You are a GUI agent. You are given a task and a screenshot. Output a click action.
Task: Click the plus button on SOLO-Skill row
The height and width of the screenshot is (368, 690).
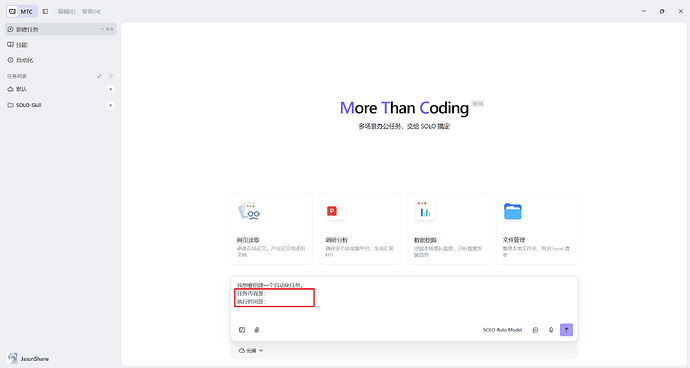110,105
